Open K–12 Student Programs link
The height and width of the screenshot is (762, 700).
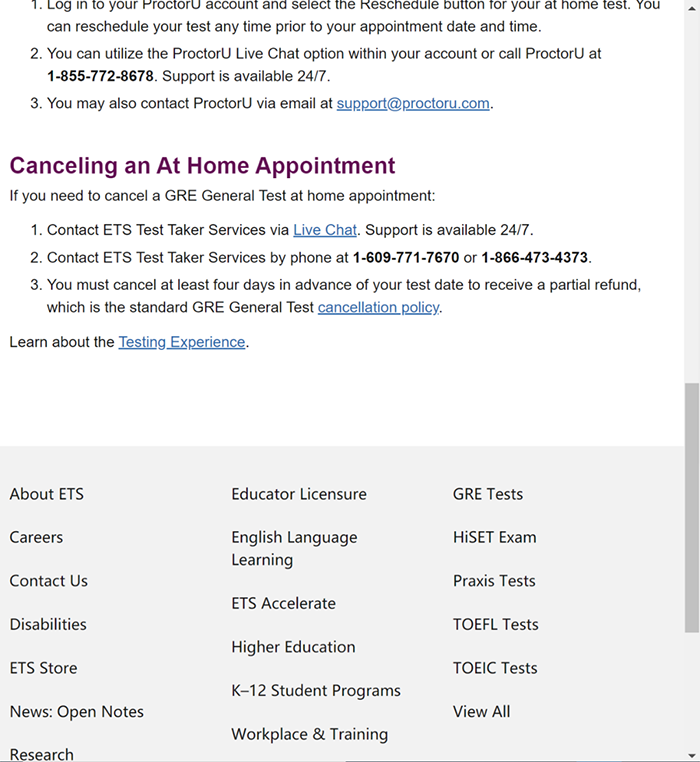point(316,690)
